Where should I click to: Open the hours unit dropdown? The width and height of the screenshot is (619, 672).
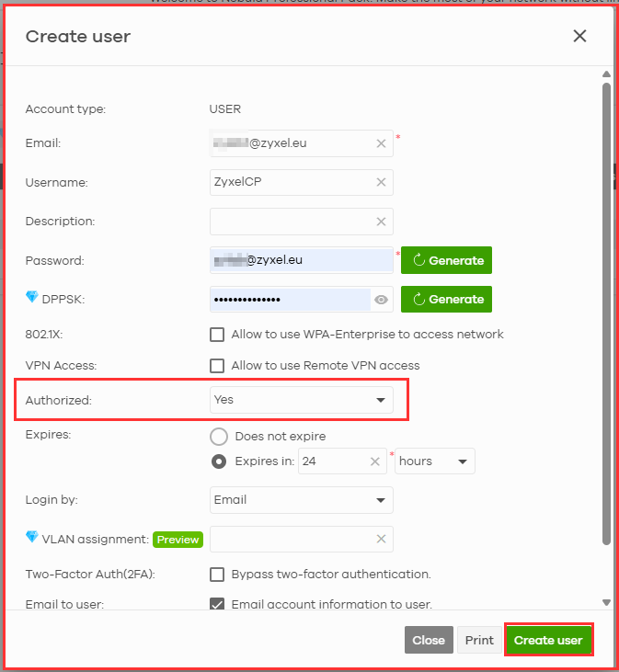pyautogui.click(x=434, y=461)
